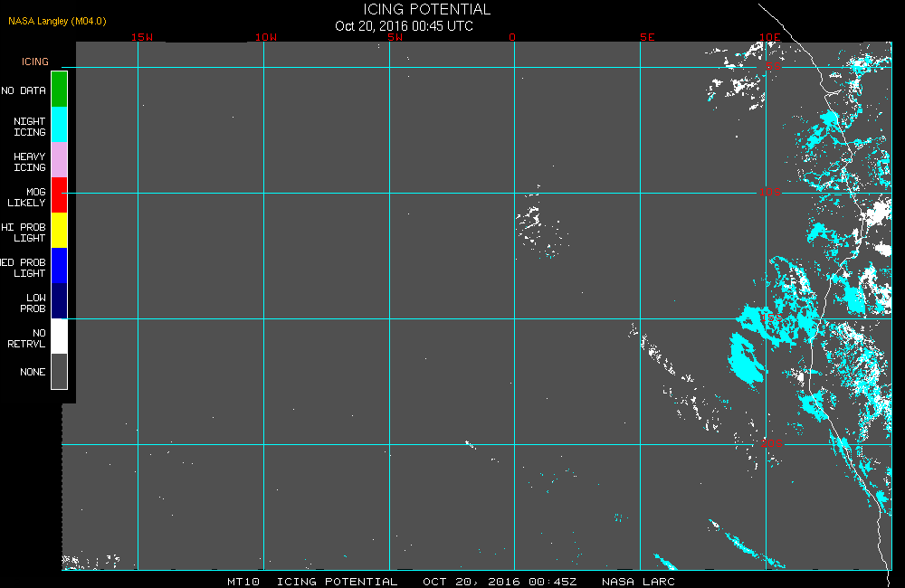The height and width of the screenshot is (588, 905).
Task: Click the date Oct 20, 2016 00:45 UTC
Action: [404, 26]
